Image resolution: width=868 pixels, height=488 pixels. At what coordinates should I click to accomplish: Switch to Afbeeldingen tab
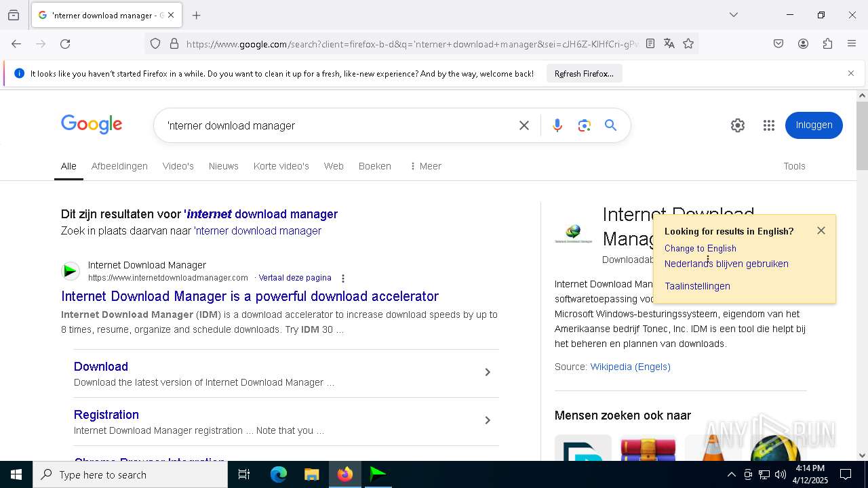coord(119,166)
